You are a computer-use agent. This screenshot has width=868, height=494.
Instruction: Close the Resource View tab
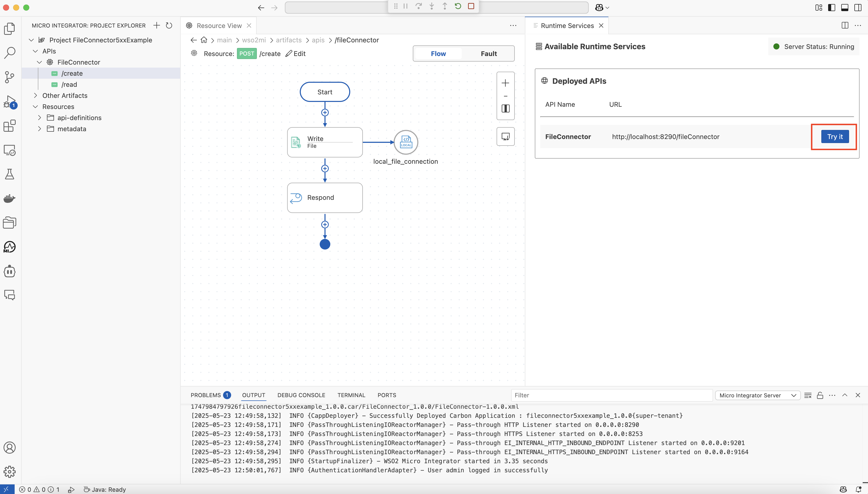(x=249, y=26)
